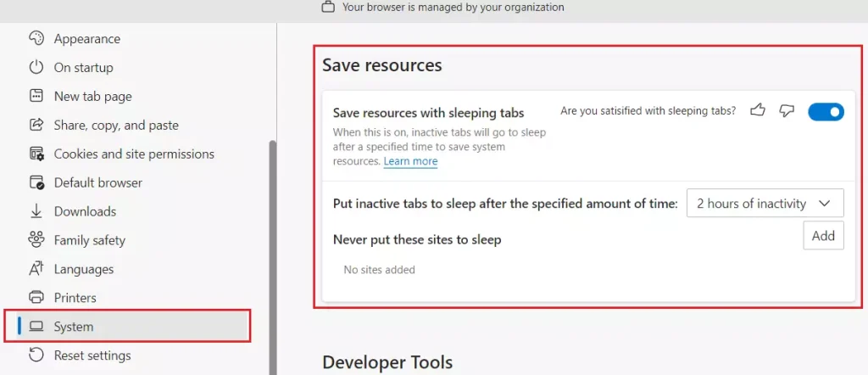Viewport: 868px width, 375px height.
Task: Click thumbs up for sleeping tabs
Action: pyautogui.click(x=757, y=110)
